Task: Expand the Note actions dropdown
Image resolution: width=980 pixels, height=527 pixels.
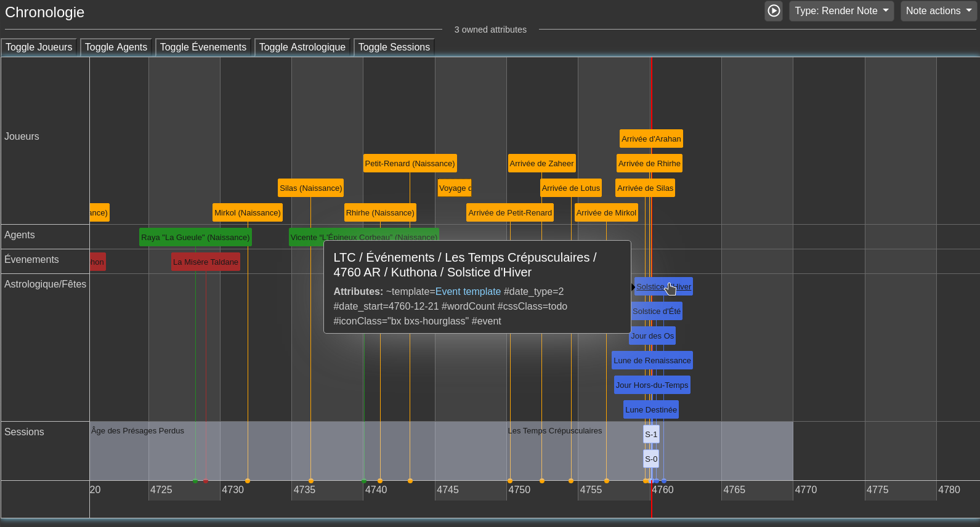Action: (938, 11)
